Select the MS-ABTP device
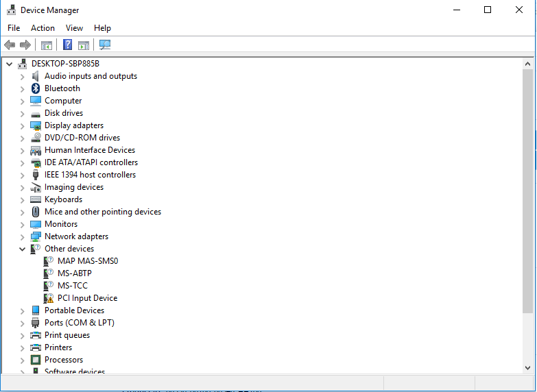This screenshot has height=392, width=537. (x=75, y=273)
